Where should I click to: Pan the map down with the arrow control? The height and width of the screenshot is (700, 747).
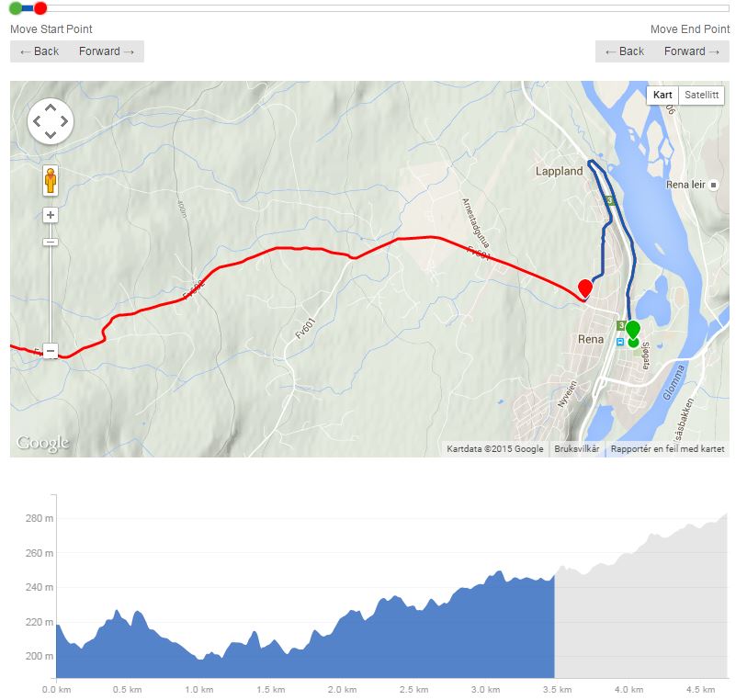click(x=51, y=134)
